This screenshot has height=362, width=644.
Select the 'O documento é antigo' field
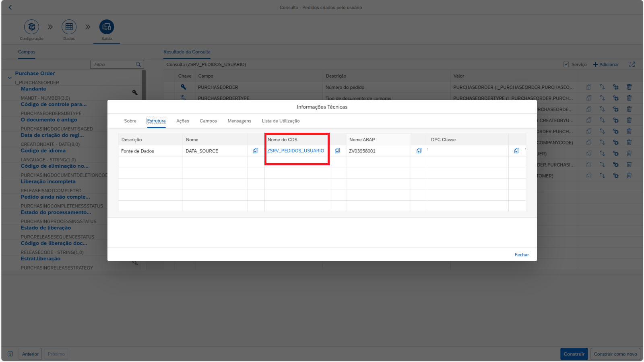[x=49, y=120]
